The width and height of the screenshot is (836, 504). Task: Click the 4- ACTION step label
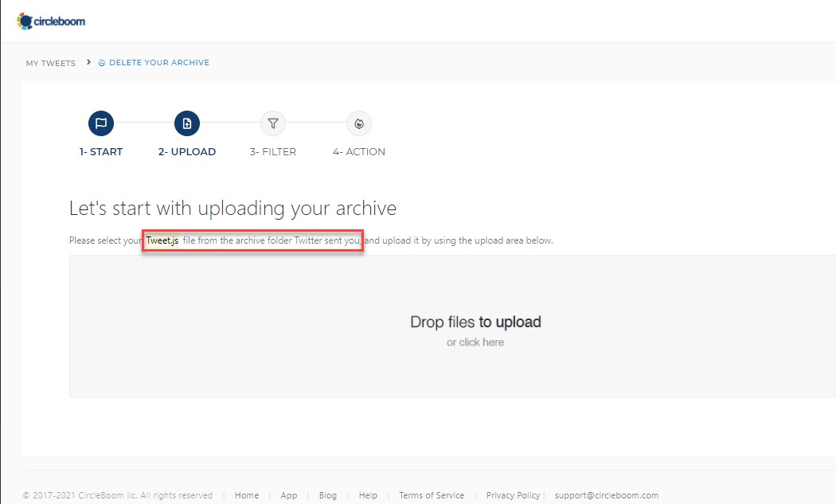coord(359,151)
